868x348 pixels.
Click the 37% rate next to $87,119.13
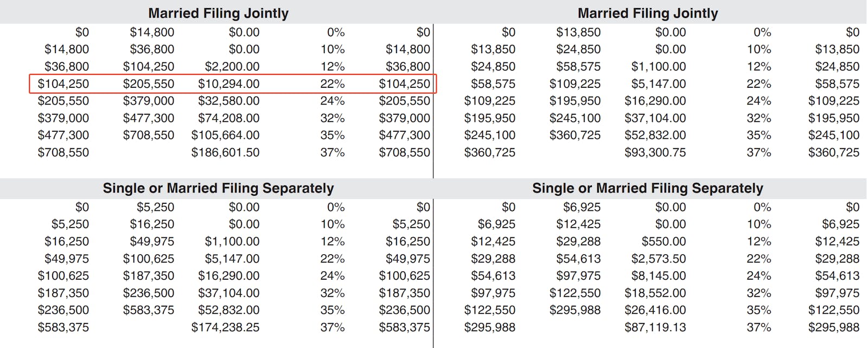click(758, 327)
